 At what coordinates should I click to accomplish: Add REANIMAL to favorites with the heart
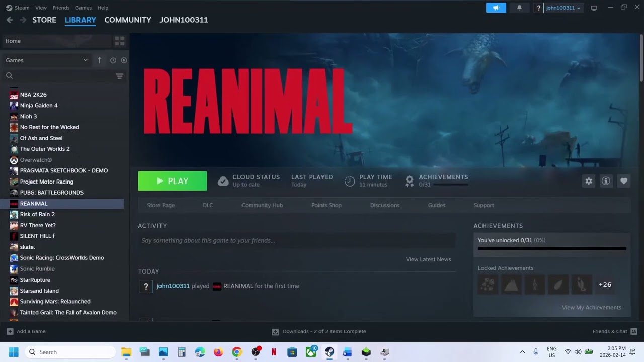[x=624, y=181]
